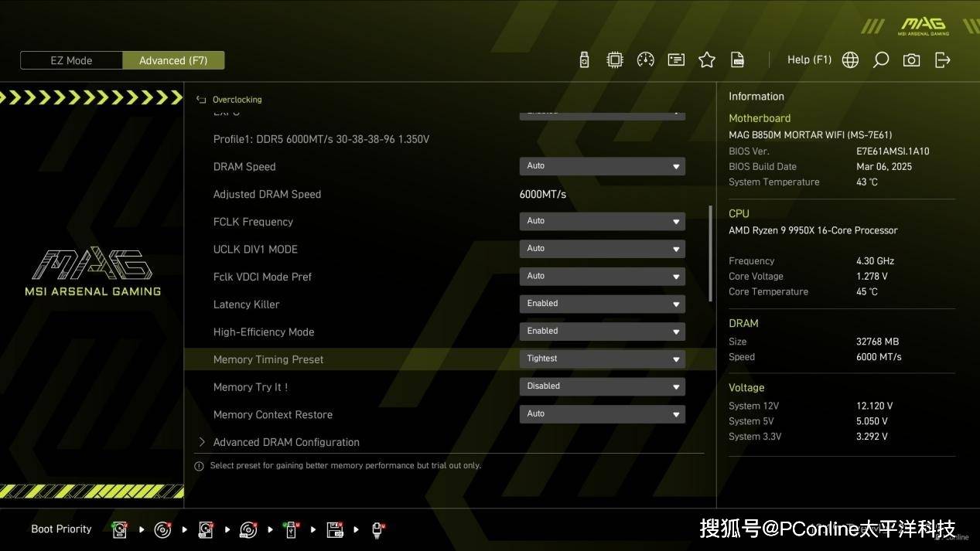Image resolution: width=980 pixels, height=551 pixels.
Task: Select the USB CD/DVD boot device icon
Action: click(248, 529)
